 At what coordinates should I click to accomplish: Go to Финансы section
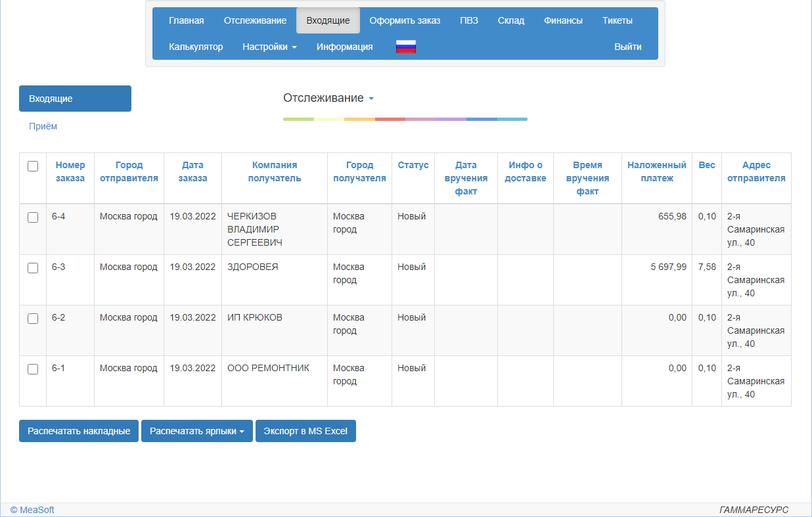coord(563,20)
